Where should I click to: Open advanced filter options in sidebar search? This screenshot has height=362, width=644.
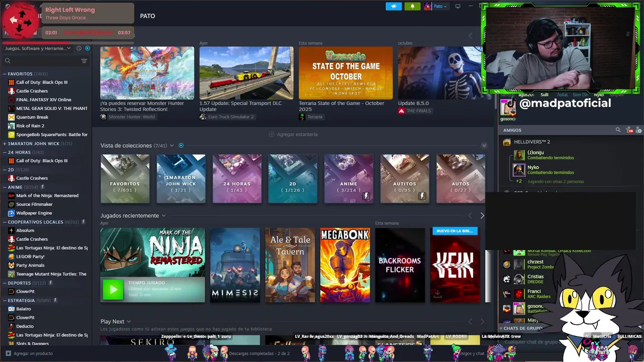point(84,61)
